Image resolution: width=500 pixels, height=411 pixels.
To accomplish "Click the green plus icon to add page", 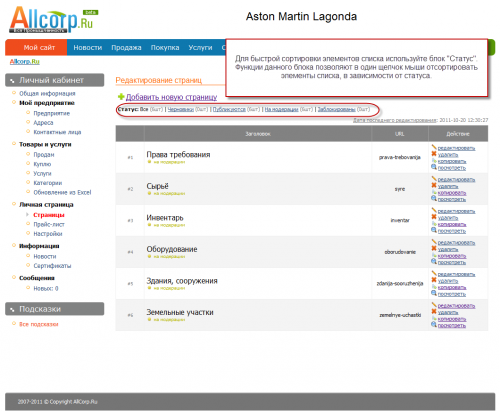I will (x=121, y=97).
